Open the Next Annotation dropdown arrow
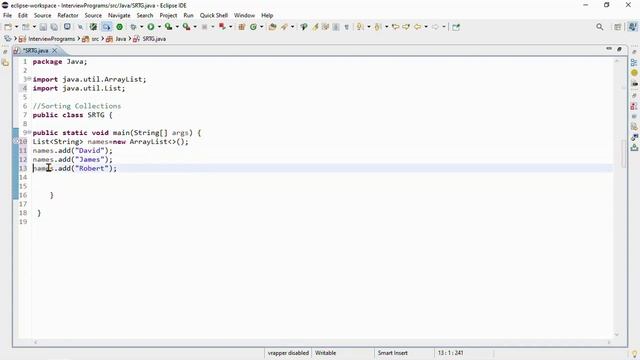Image resolution: width=640 pixels, height=360 pixels. coord(369,27)
